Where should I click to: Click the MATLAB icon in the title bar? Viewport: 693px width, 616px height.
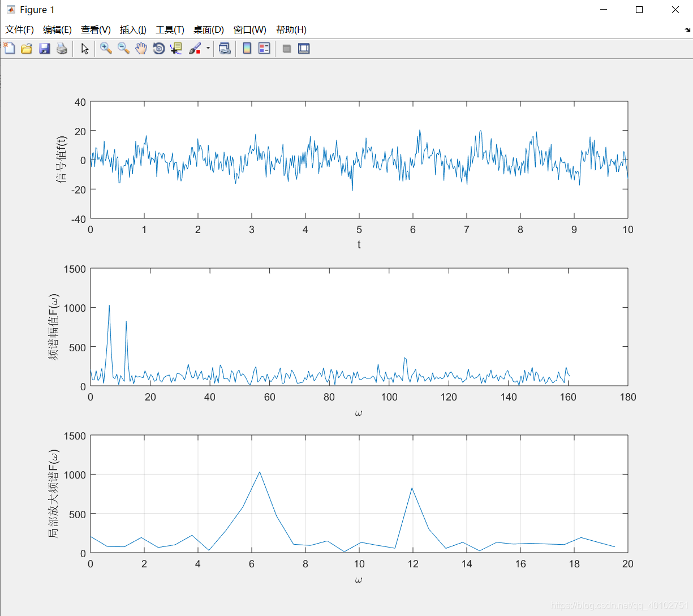coord(10,10)
